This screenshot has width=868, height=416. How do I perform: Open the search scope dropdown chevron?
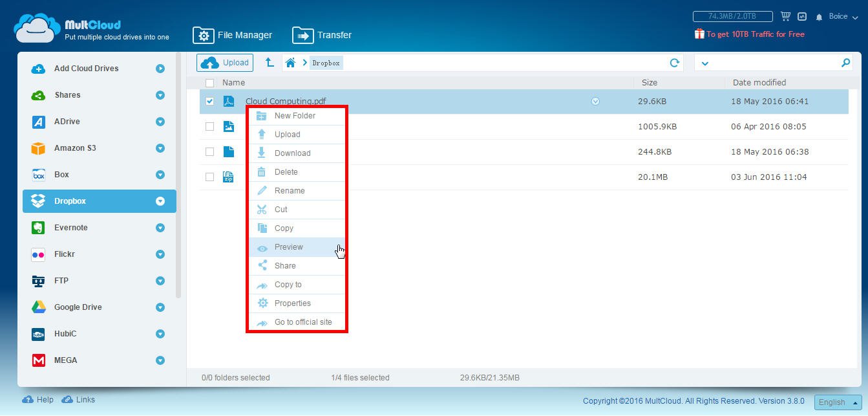[x=705, y=63]
